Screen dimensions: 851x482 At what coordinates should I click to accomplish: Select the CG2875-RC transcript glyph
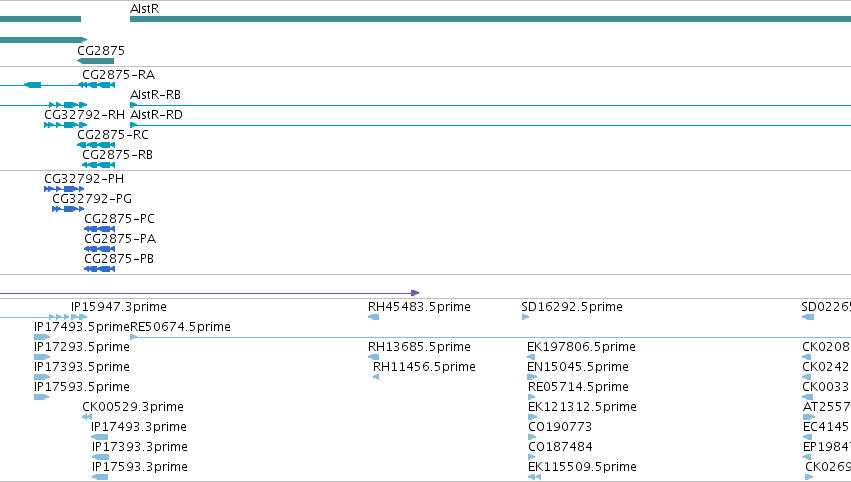click(x=96, y=145)
